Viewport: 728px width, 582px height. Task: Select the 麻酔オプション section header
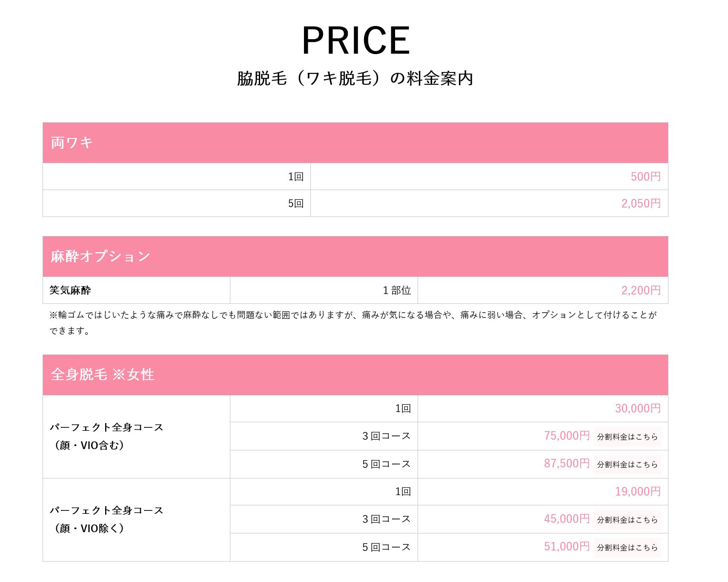tap(100, 256)
